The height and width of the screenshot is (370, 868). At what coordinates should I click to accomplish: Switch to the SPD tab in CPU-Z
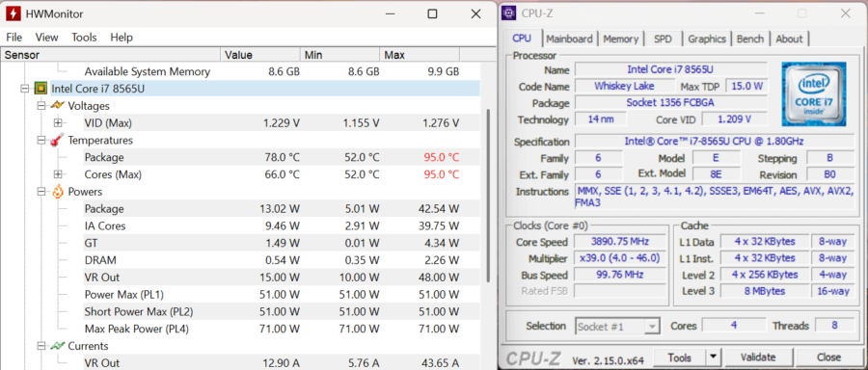point(663,39)
